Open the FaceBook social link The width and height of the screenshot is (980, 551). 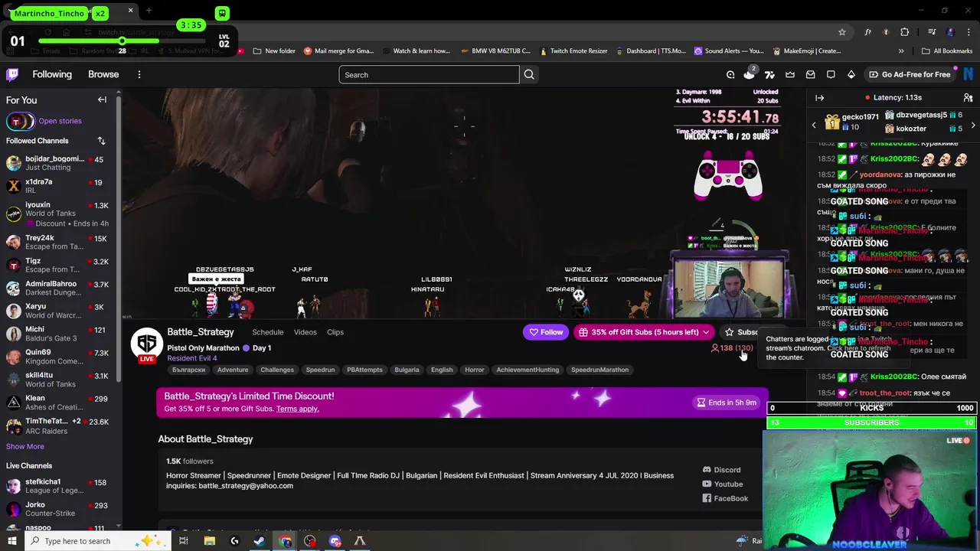pos(725,498)
